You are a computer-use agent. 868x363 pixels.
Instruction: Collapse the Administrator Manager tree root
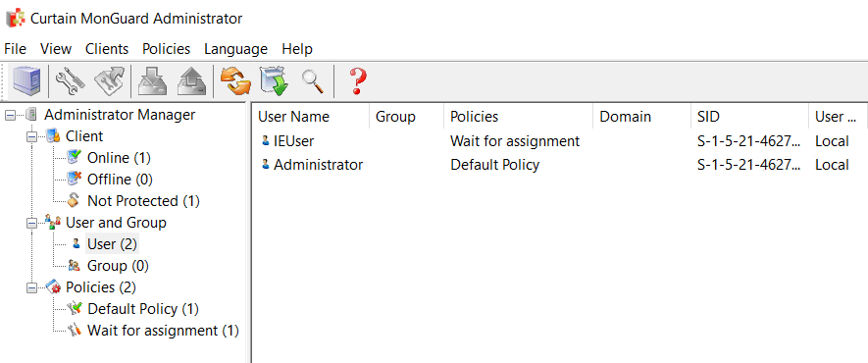tap(10, 115)
